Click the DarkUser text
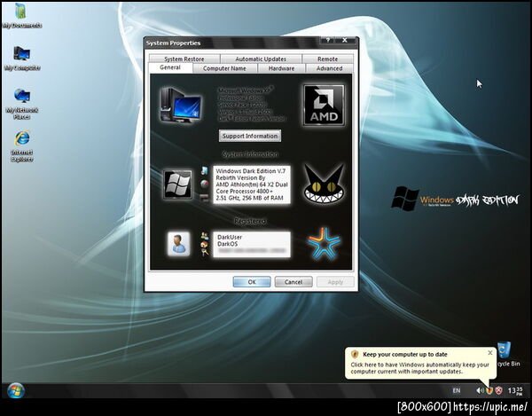The width and height of the screenshot is (532, 416). 230,237
